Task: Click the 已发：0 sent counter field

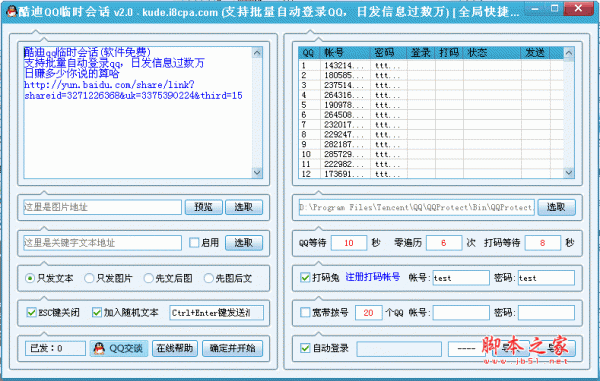Action: point(55,348)
